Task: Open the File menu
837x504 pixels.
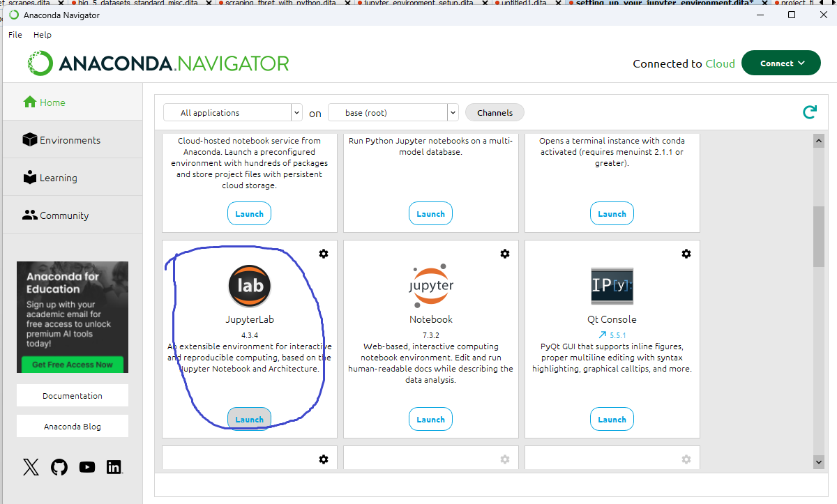Action: click(15, 34)
